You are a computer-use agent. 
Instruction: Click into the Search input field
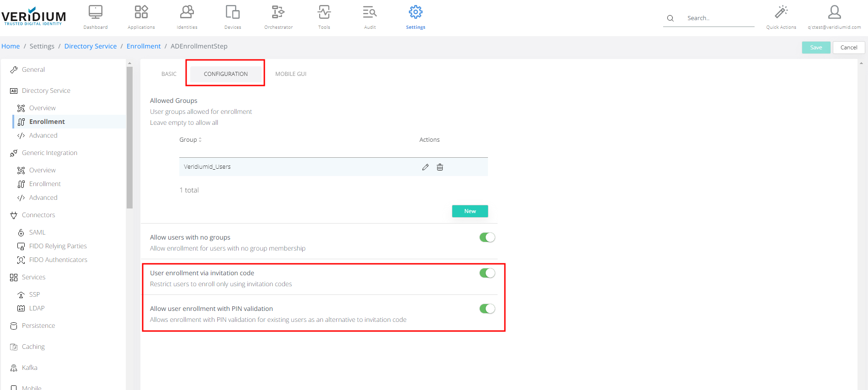(718, 18)
